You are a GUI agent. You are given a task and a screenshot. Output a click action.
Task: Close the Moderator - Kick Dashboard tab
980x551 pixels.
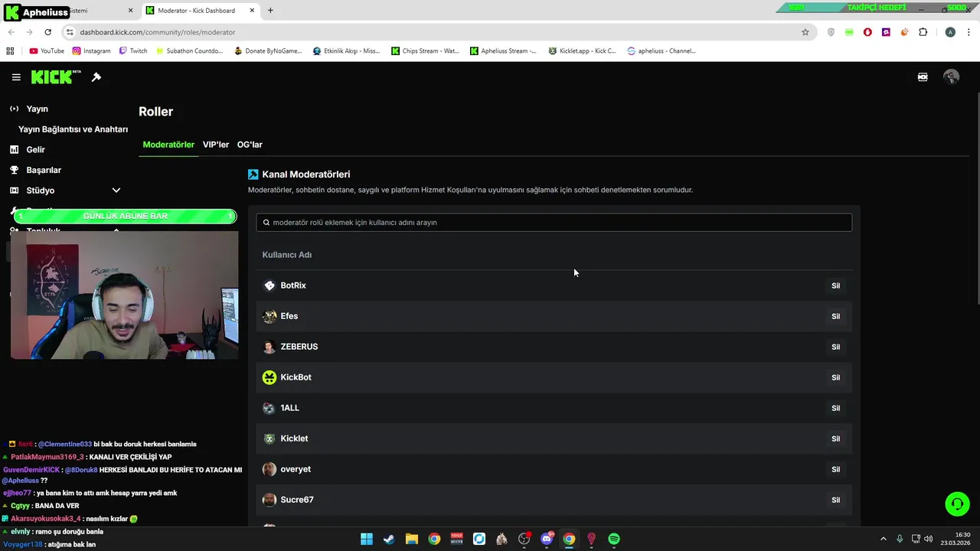[x=252, y=11]
